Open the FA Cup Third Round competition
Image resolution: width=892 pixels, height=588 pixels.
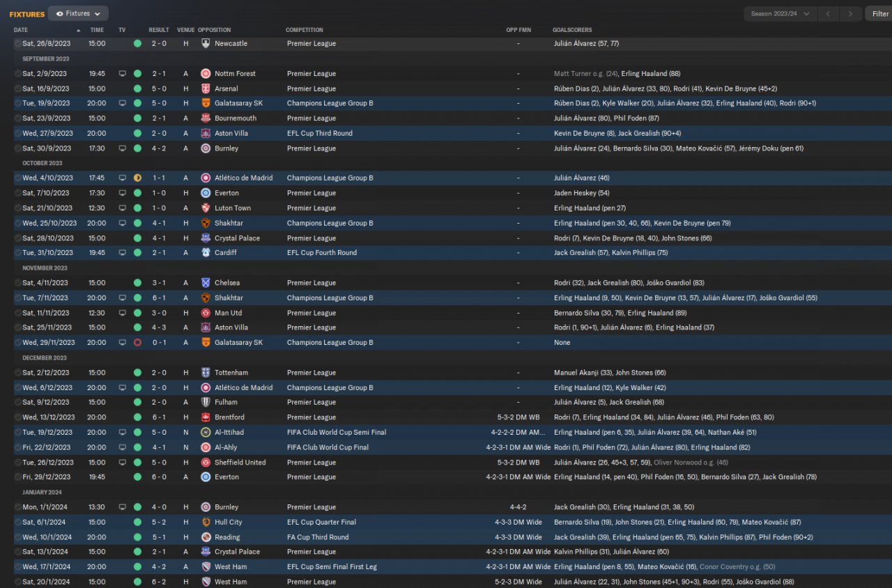[x=318, y=537]
